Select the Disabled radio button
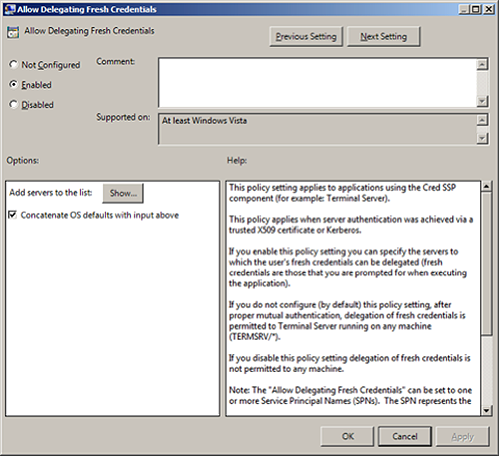500x457 pixels. tap(13, 104)
